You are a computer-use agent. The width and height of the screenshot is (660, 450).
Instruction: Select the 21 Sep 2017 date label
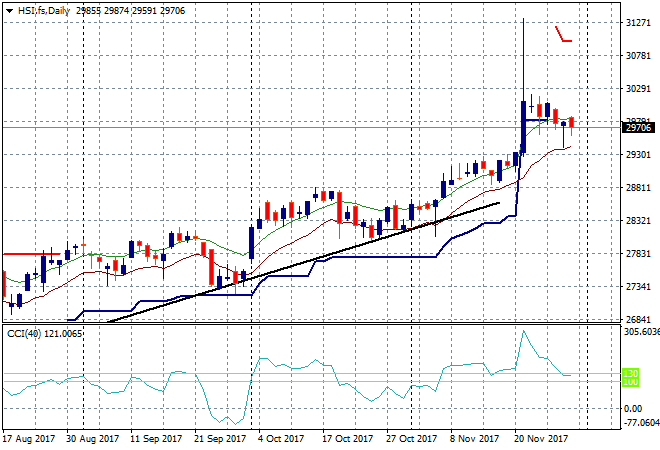(x=220, y=438)
